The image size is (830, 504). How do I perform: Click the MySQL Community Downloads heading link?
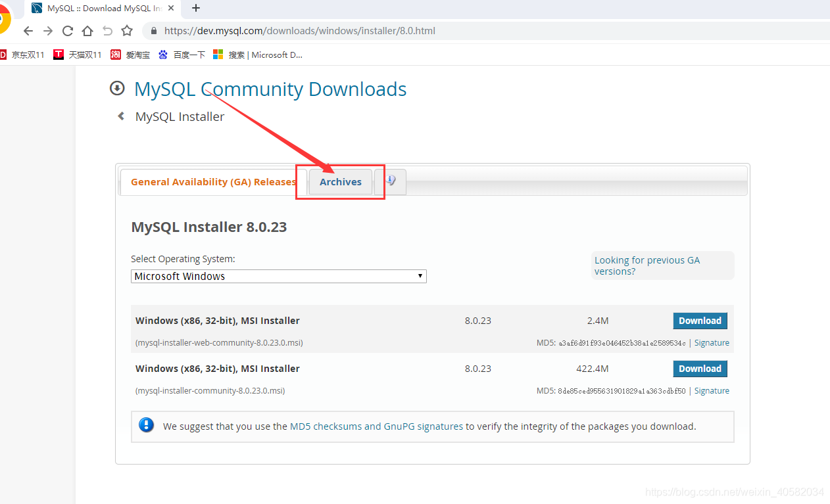270,89
